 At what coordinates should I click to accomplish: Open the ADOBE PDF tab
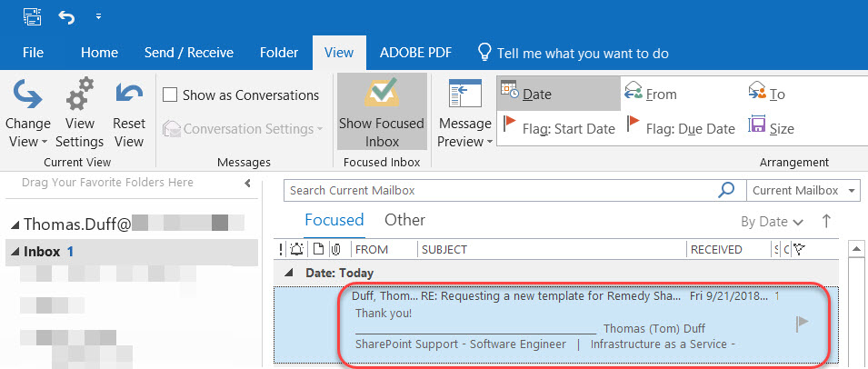(x=415, y=53)
